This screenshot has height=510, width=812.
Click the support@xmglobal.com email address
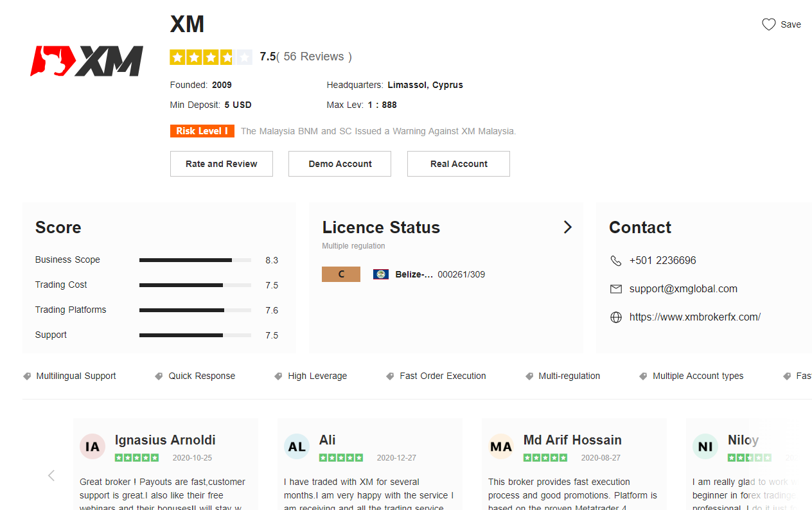[x=684, y=289]
